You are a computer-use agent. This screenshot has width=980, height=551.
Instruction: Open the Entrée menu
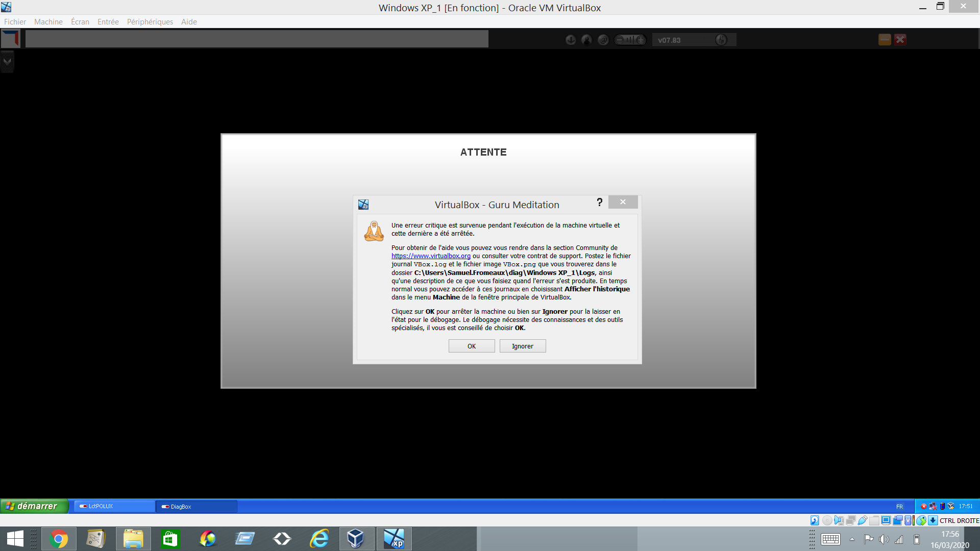coord(108,21)
